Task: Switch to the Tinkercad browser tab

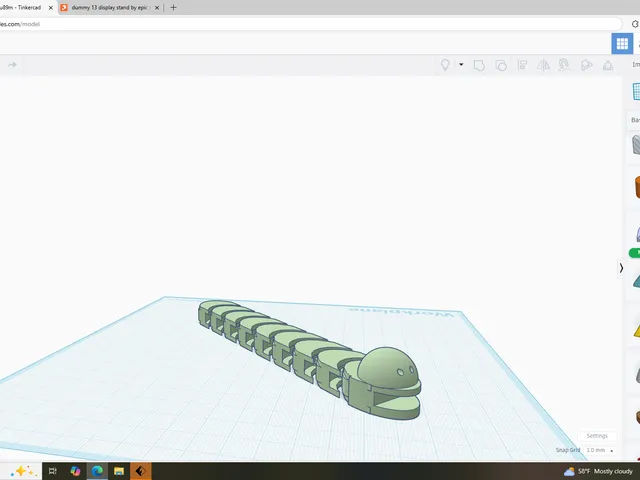Action: (x=23, y=7)
